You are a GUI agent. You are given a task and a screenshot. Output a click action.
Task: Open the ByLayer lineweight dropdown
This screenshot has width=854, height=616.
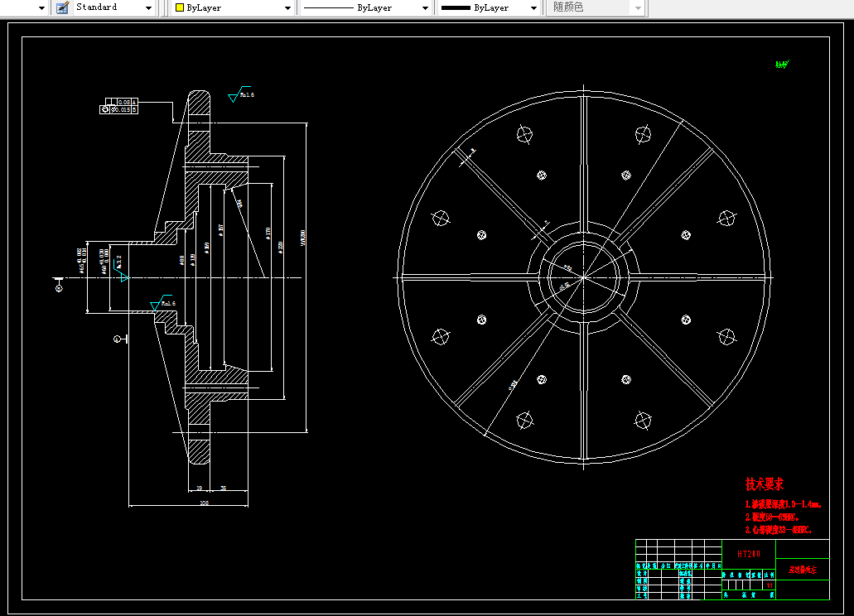pos(534,7)
